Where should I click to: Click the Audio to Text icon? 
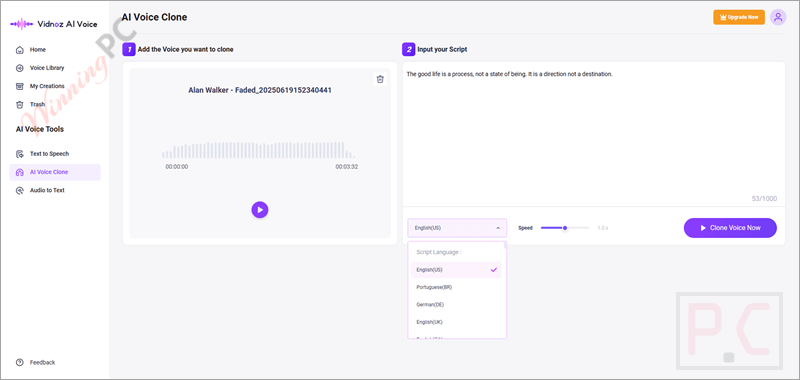pyautogui.click(x=20, y=190)
